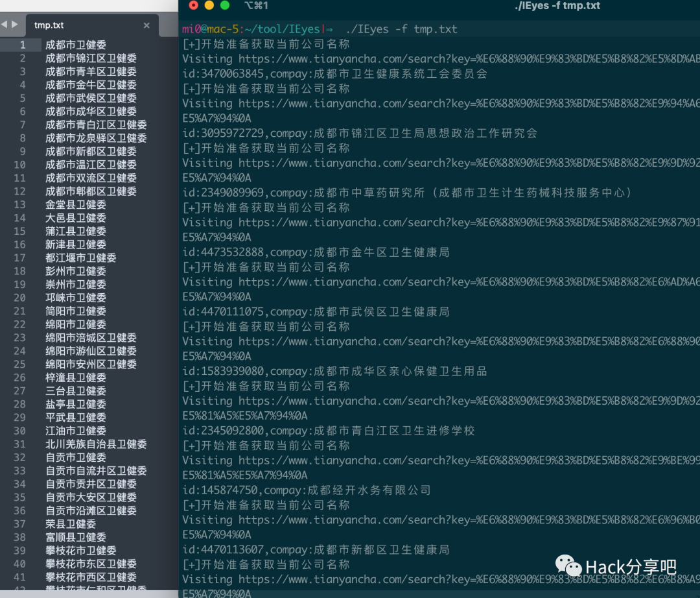The width and height of the screenshot is (700, 598).
Task: Click line 27 三台县卫健委
Action: (75, 391)
